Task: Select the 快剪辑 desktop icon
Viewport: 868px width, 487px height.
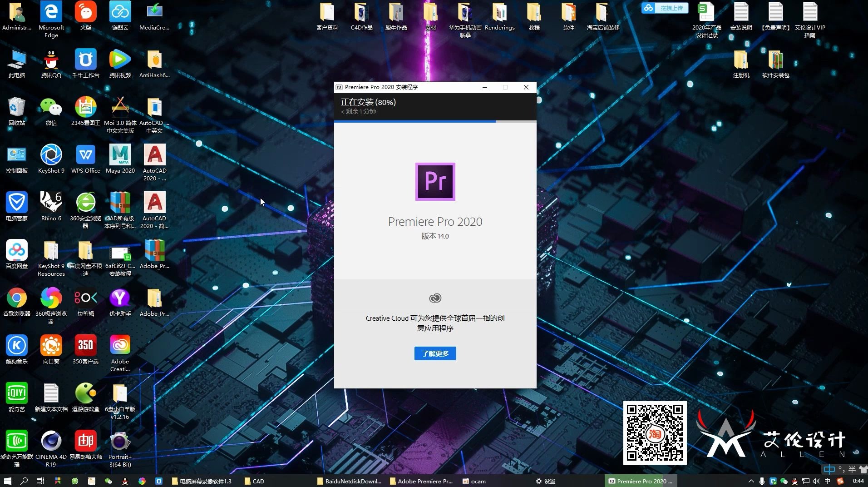Action: pos(86,303)
